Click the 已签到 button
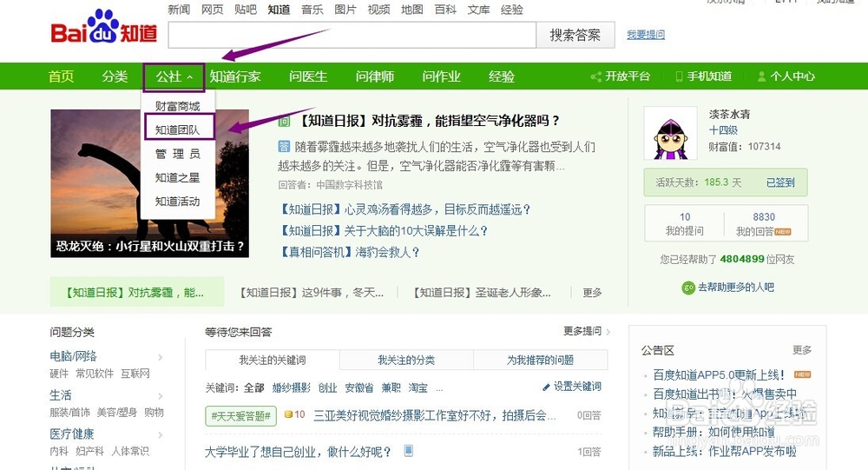Viewport: 868px width, 470px height. click(x=780, y=182)
